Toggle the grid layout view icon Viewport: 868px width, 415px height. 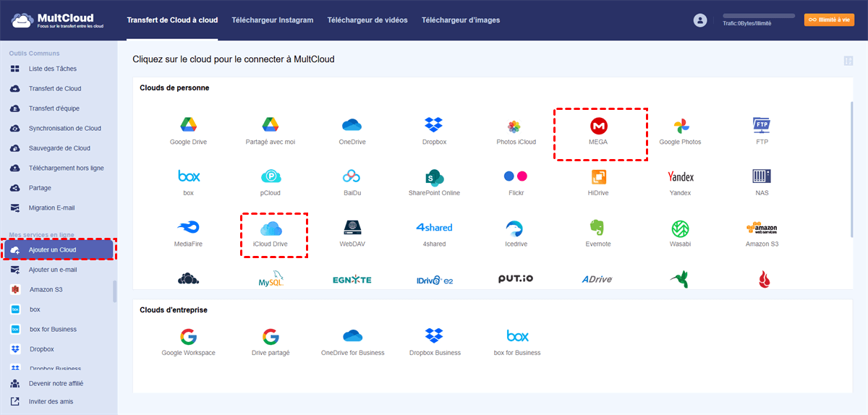(x=848, y=61)
